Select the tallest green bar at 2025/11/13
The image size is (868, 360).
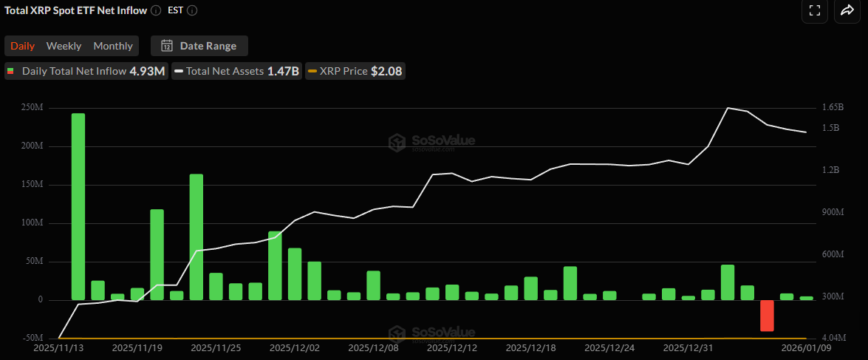pos(78,207)
